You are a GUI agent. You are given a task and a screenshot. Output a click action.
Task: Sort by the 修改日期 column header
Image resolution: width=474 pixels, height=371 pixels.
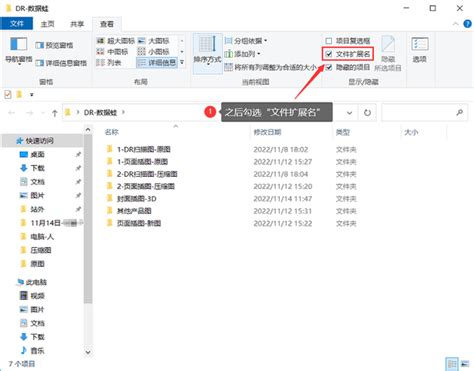tap(267, 132)
